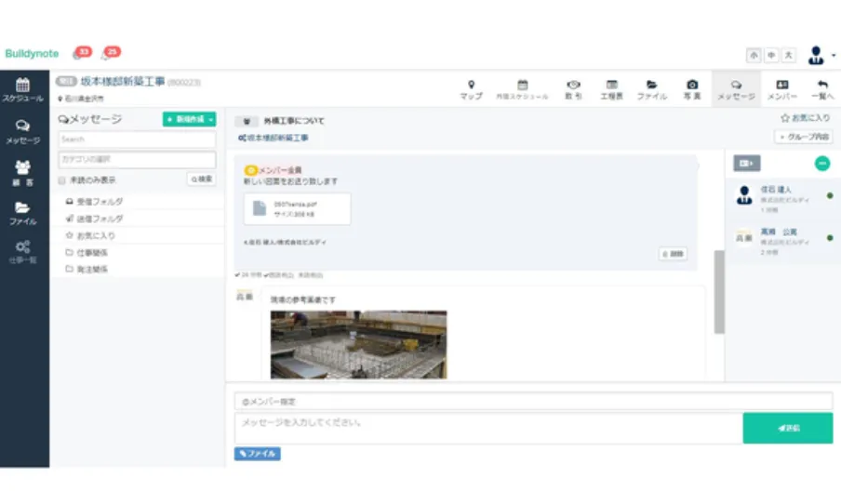Set font size to 小
Screen dimensions: 841x504
tap(754, 55)
